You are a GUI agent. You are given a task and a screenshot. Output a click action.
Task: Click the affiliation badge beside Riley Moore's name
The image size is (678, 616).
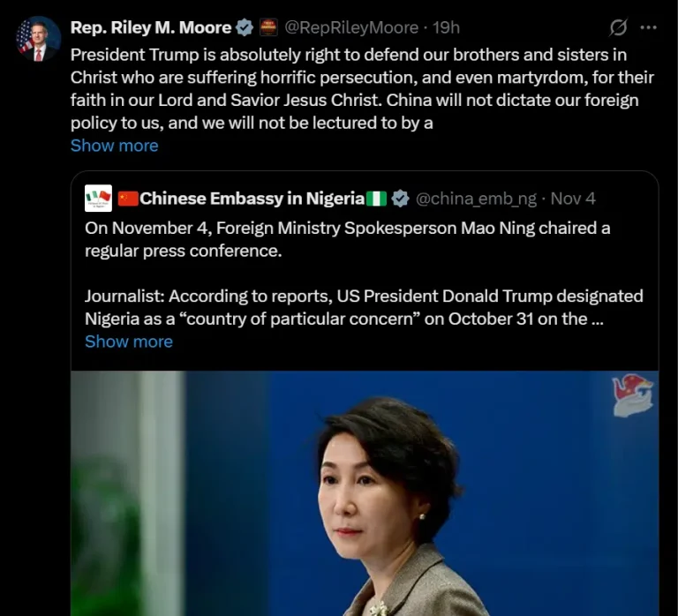tap(268, 27)
